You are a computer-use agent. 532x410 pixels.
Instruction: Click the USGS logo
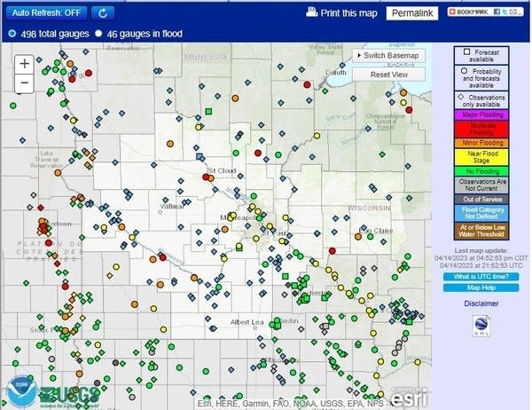click(69, 398)
